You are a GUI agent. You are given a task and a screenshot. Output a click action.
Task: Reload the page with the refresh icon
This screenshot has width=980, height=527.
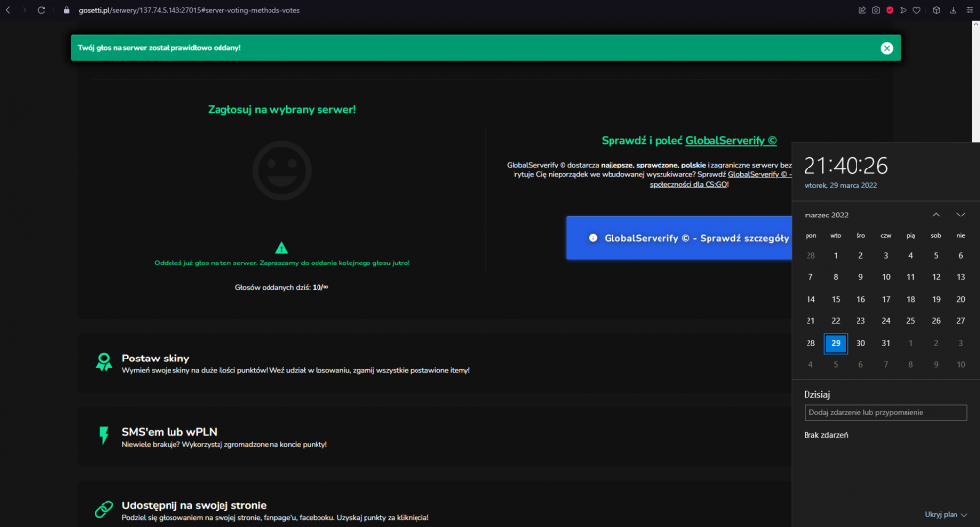click(41, 10)
